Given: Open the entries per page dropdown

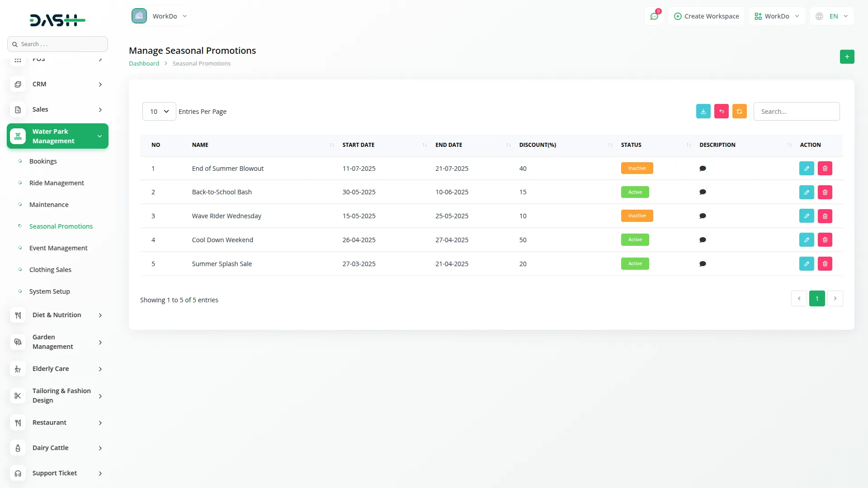Looking at the screenshot, I should 159,111.
